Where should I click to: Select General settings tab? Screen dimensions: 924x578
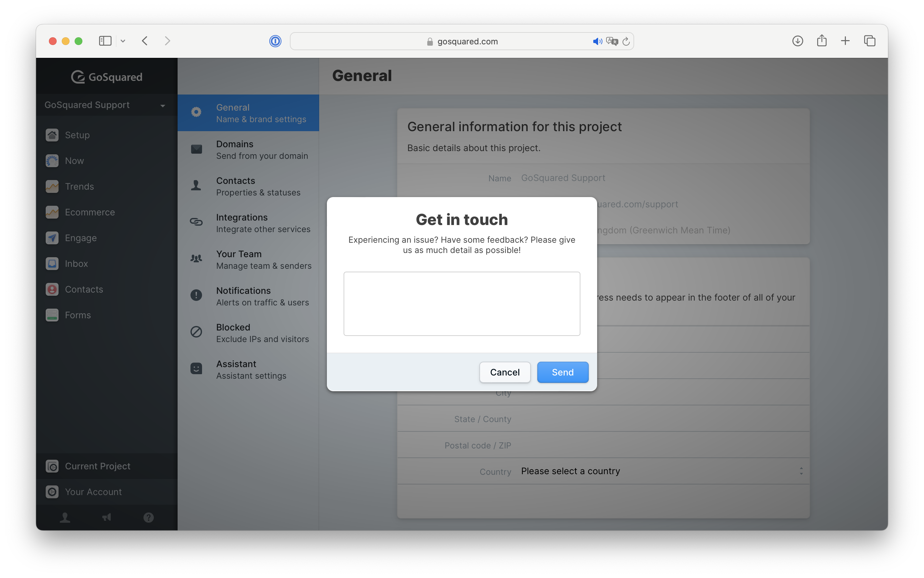click(x=248, y=113)
